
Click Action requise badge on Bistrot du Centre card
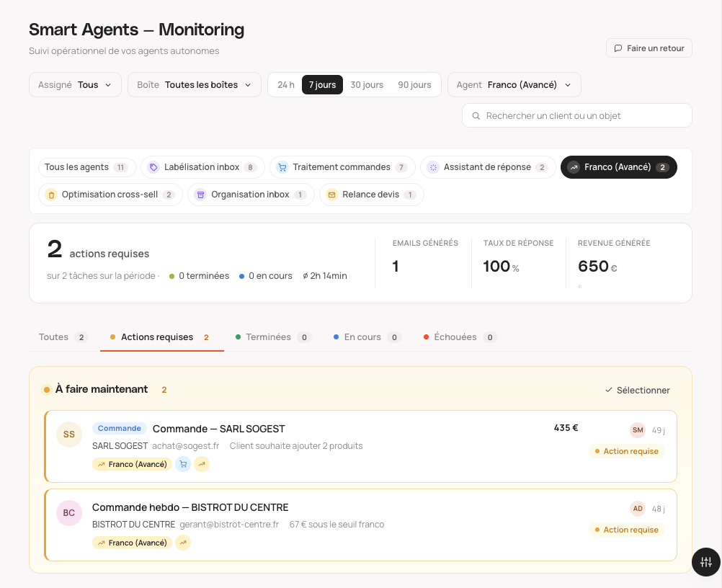click(627, 530)
